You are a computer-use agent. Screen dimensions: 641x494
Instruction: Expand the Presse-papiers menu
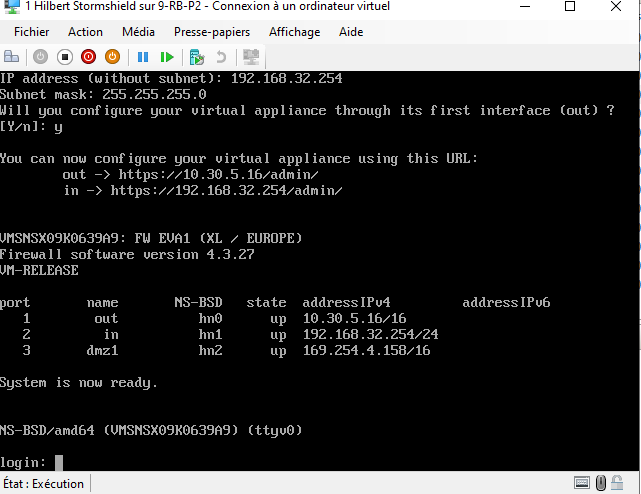click(x=212, y=32)
